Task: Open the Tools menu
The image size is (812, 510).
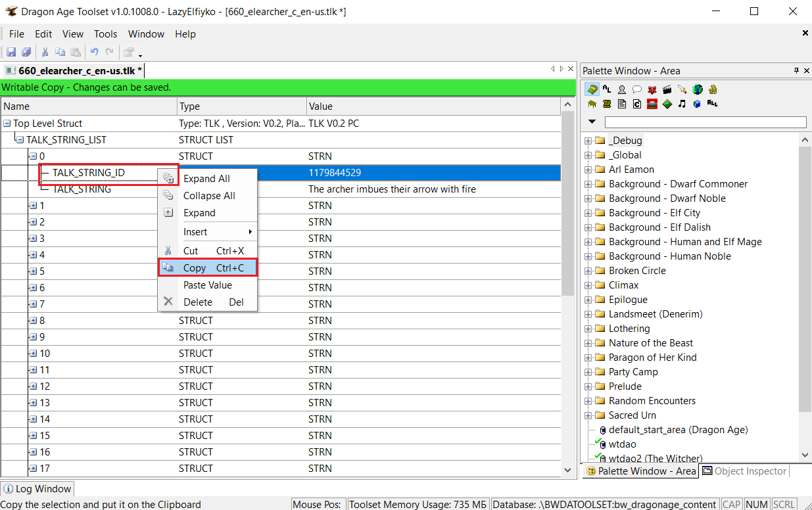Action: point(105,34)
